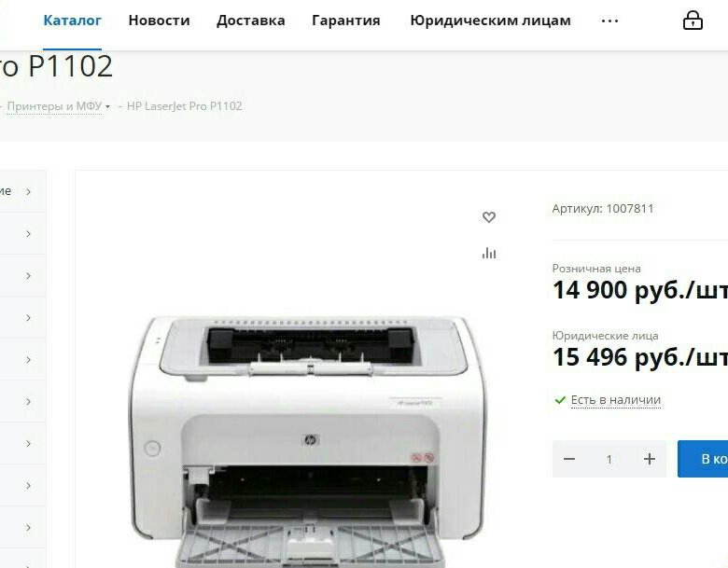
Task: Expand the first sidebar category chevron
Action: click(x=28, y=191)
